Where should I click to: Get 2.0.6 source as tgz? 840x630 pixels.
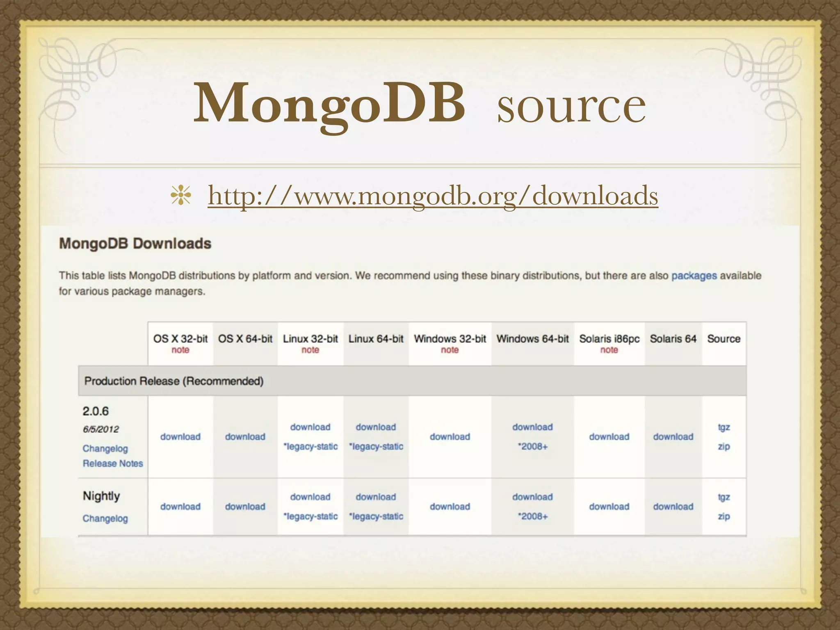tap(724, 427)
